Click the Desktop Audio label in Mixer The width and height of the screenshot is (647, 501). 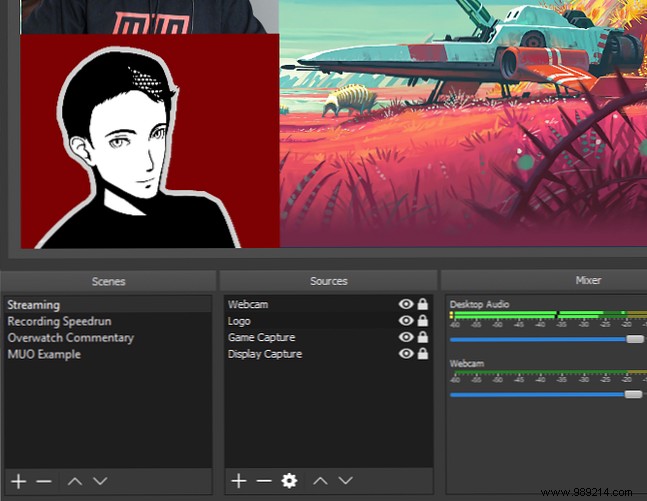click(x=479, y=305)
